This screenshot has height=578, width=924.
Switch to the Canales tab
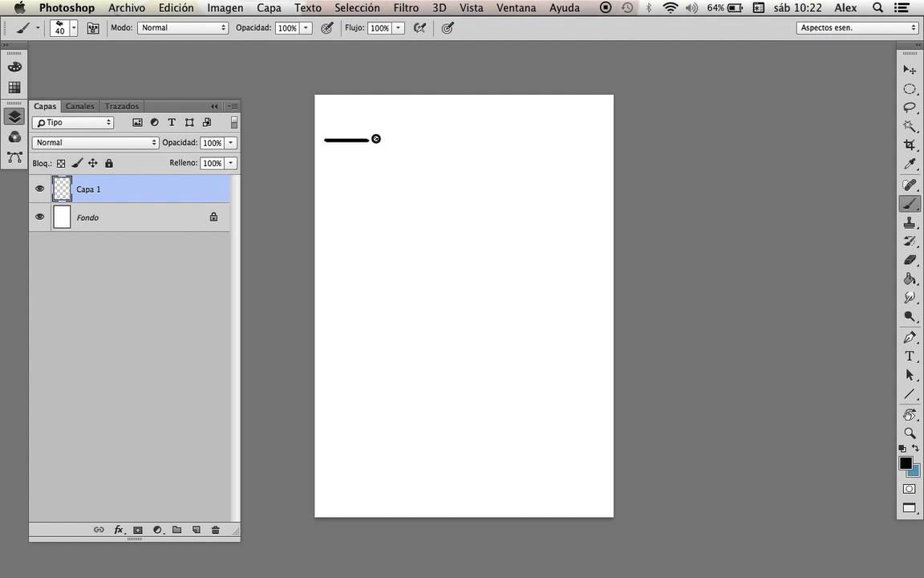79,106
